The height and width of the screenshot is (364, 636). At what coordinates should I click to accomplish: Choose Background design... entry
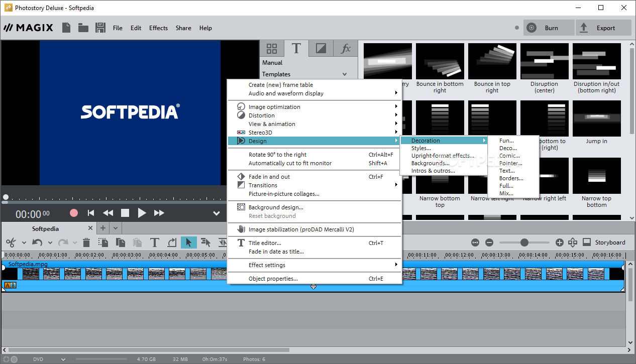pos(314,207)
